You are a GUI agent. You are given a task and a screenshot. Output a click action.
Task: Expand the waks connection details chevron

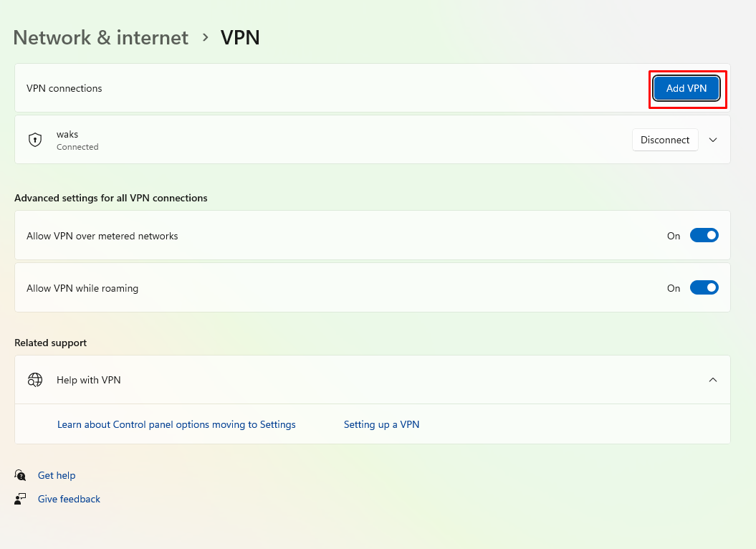pyautogui.click(x=713, y=140)
